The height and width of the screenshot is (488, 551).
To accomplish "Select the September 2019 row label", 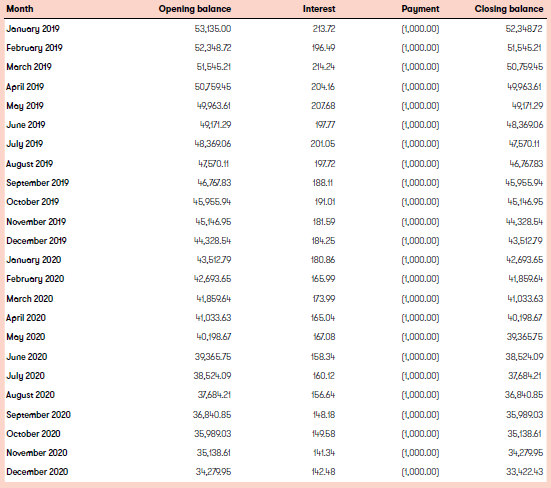I will [38, 183].
